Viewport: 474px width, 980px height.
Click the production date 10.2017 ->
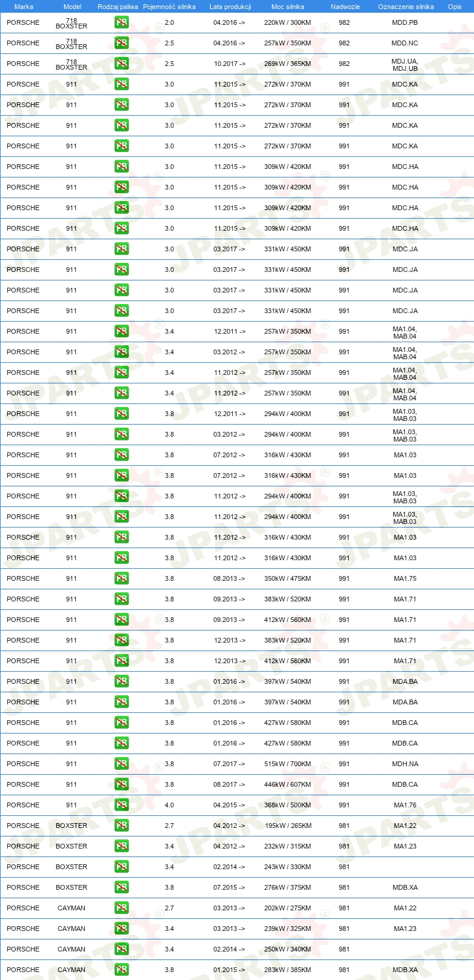229,64
